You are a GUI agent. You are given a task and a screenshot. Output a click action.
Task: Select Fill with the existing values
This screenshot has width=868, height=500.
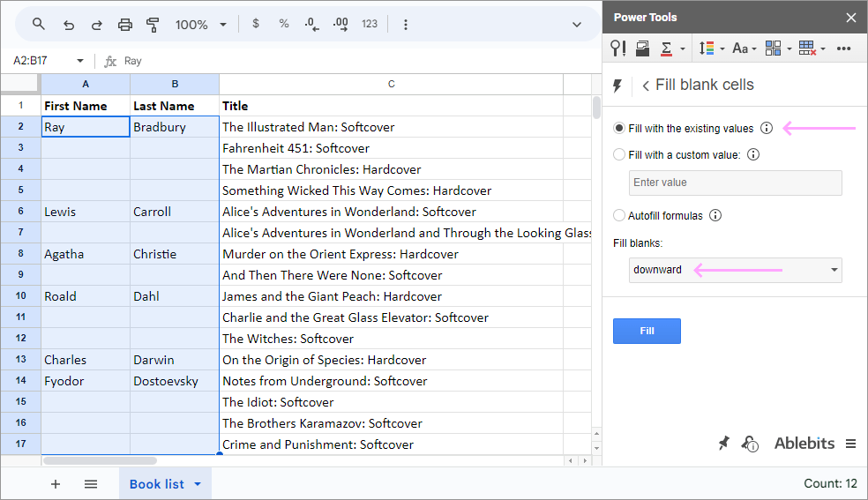(619, 129)
